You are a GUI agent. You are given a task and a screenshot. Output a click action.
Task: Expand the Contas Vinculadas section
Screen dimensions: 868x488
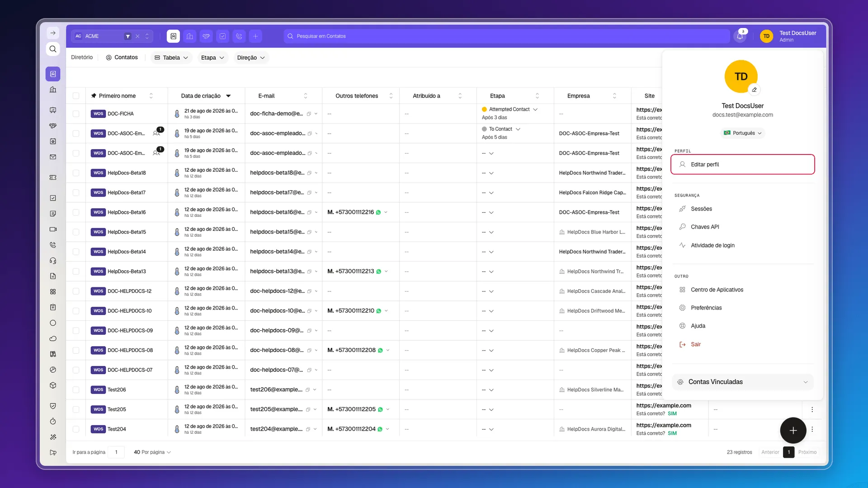click(743, 382)
